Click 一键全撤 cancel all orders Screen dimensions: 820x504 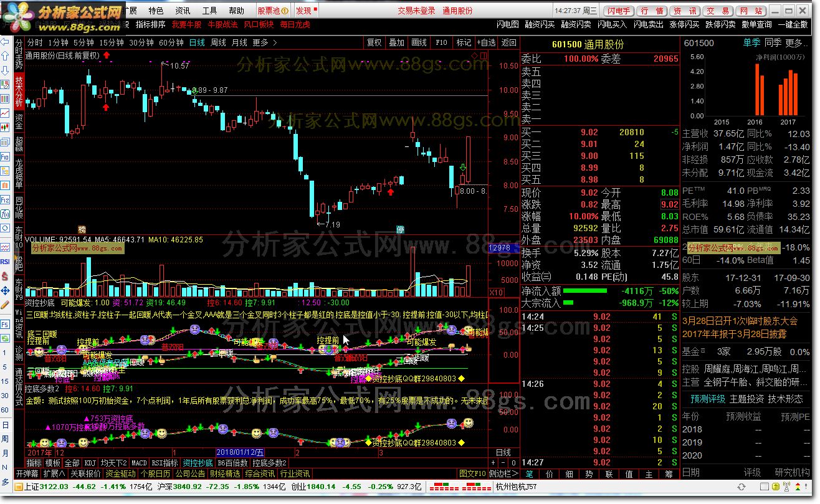[x=793, y=24]
